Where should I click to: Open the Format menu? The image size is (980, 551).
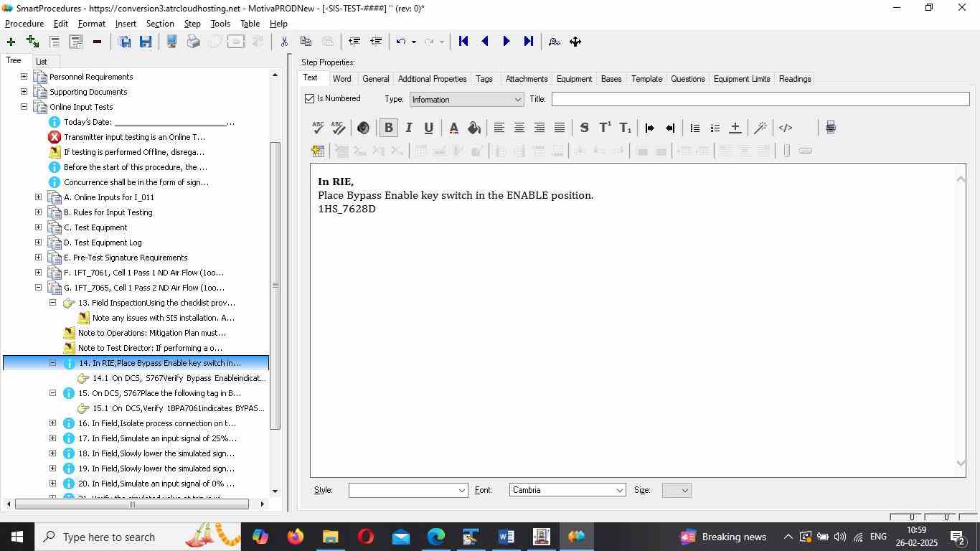point(92,24)
